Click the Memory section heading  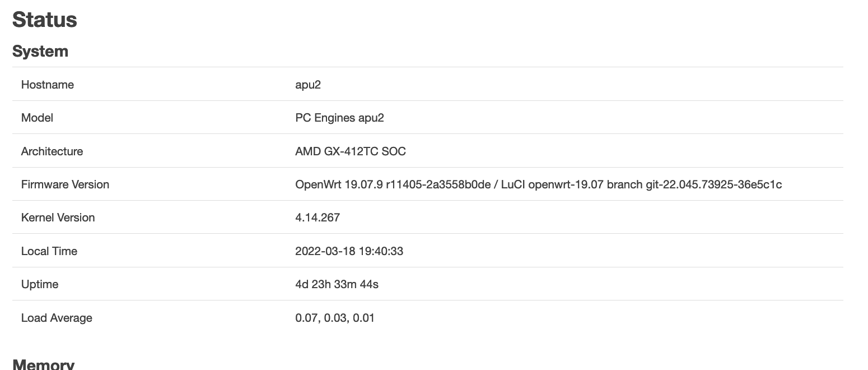click(x=43, y=364)
